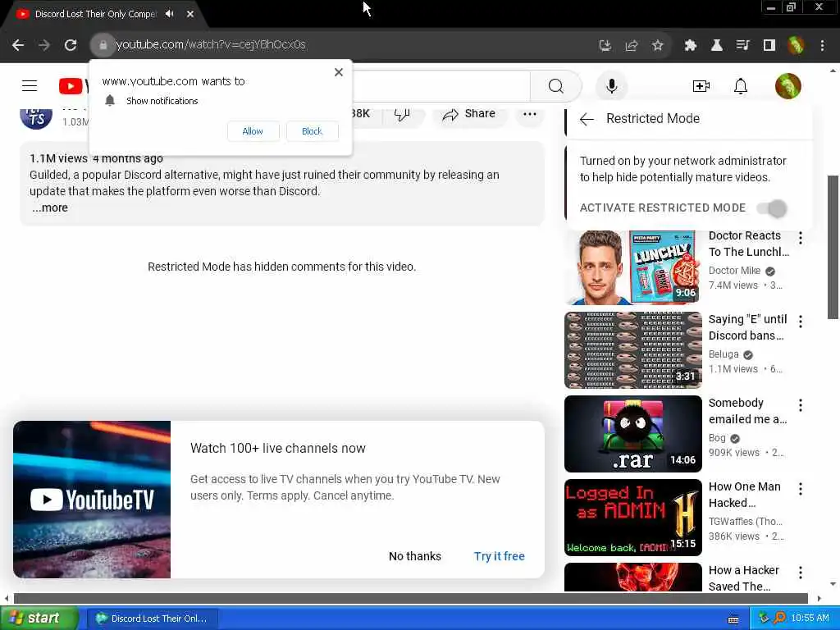
Task: Click the YouTube logo
Action: tap(73, 85)
